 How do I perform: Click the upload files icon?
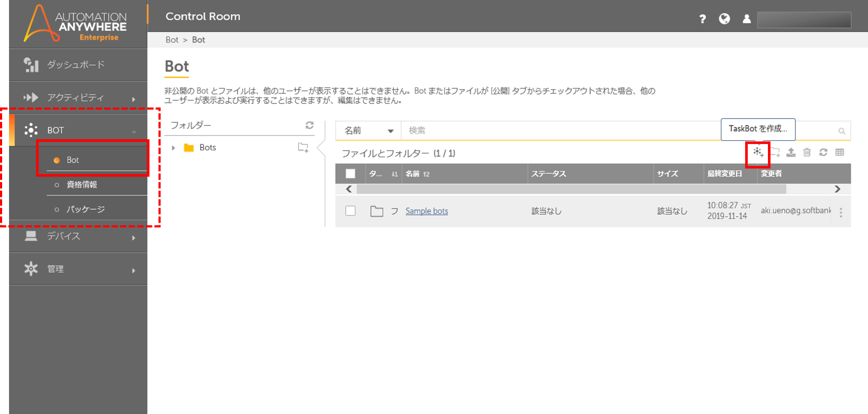click(791, 152)
